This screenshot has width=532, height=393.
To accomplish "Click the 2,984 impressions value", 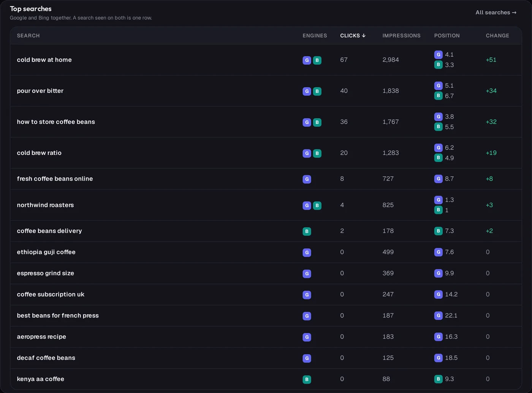I will click(391, 60).
